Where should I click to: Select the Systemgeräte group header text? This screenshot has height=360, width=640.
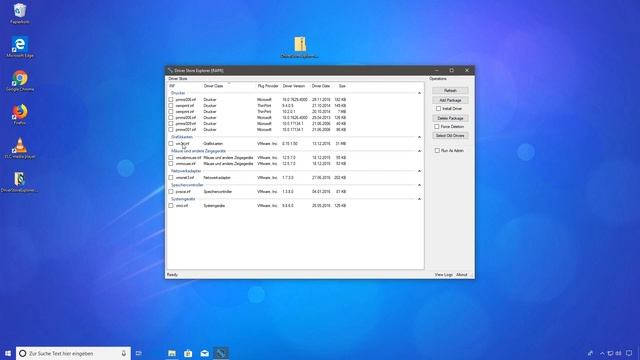(183, 199)
